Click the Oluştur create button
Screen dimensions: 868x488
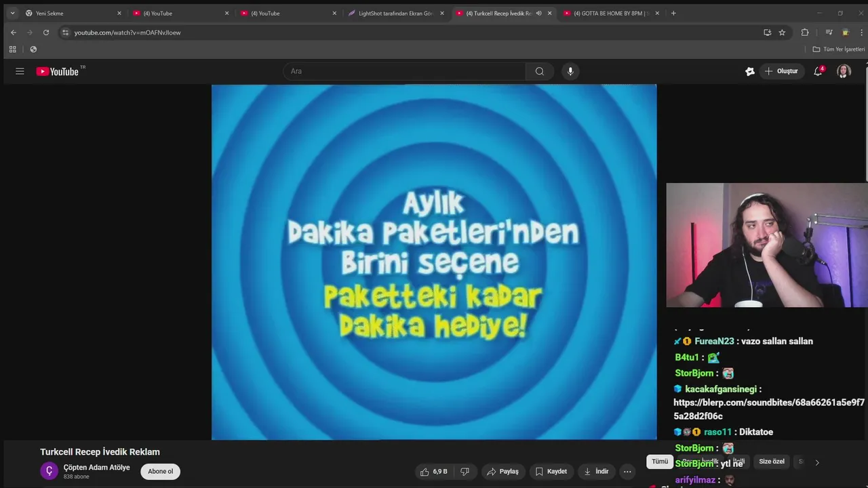click(781, 71)
